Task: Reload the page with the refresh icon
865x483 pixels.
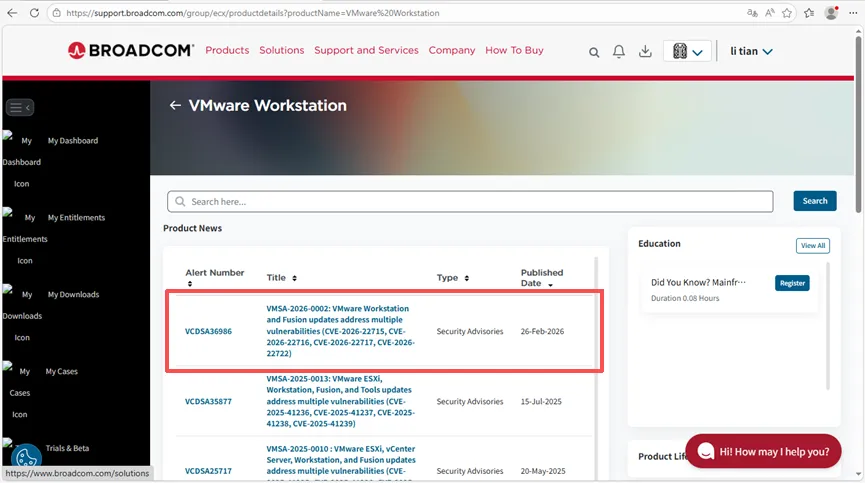Action: pos(34,13)
